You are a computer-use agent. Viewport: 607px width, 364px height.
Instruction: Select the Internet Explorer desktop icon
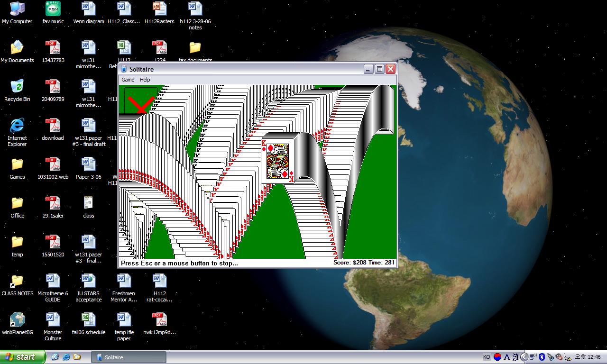click(17, 132)
